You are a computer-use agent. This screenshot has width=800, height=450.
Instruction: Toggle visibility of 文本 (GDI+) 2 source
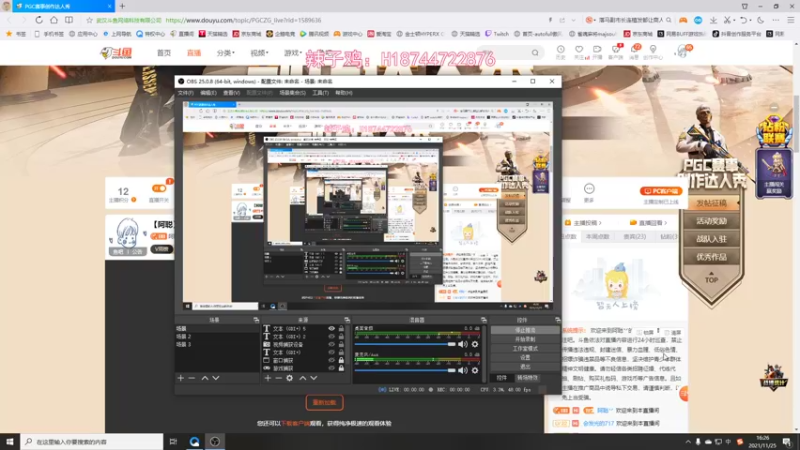tap(332, 337)
